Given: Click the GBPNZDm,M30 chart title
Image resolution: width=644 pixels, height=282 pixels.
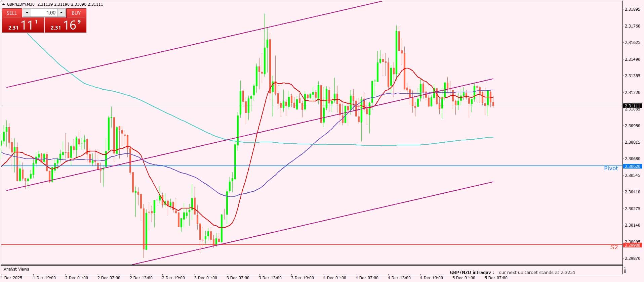Looking at the screenshot, I should click(x=21, y=4).
